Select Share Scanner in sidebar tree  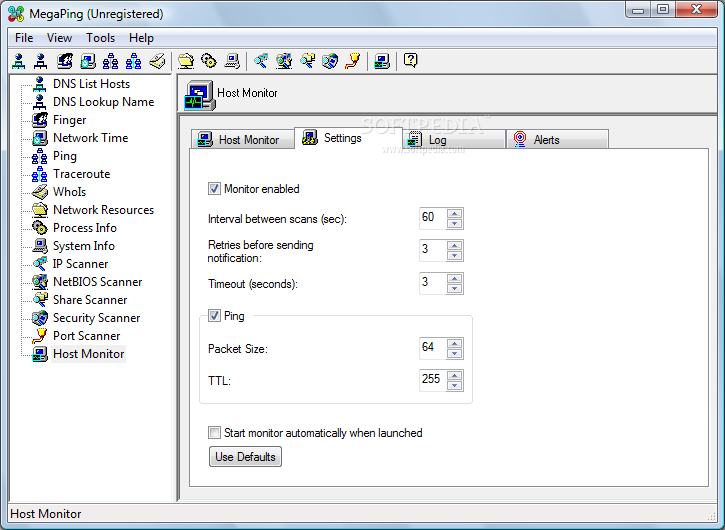90,300
